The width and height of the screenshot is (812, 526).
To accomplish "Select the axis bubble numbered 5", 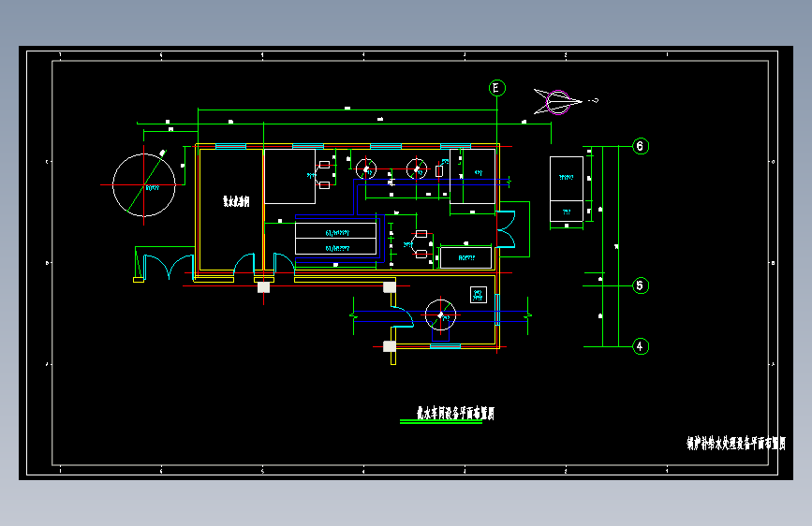I will pyautogui.click(x=641, y=285).
